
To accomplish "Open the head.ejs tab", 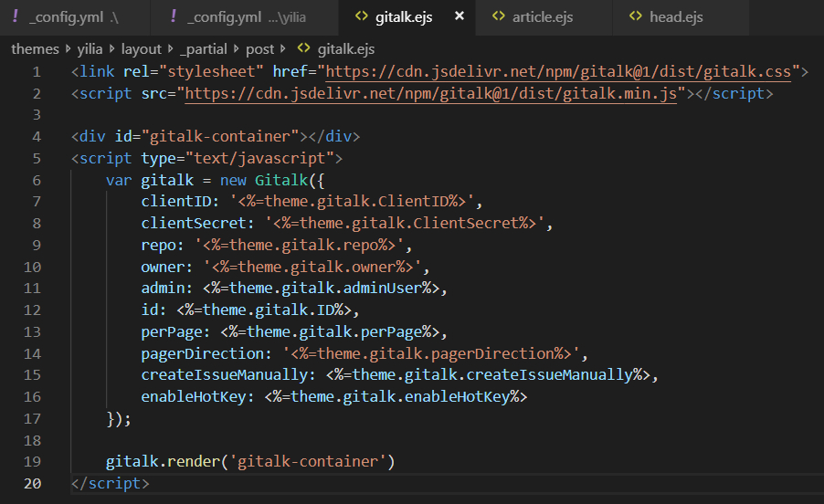I will tap(676, 16).
